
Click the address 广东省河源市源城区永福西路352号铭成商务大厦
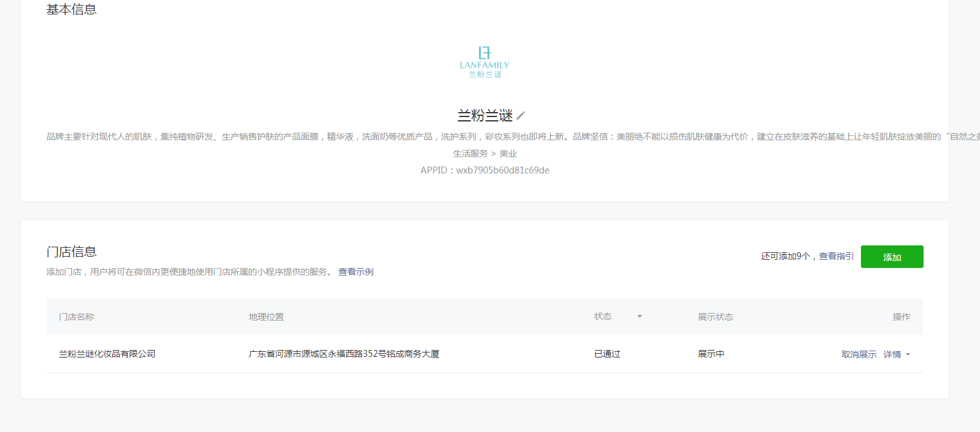[x=344, y=354]
